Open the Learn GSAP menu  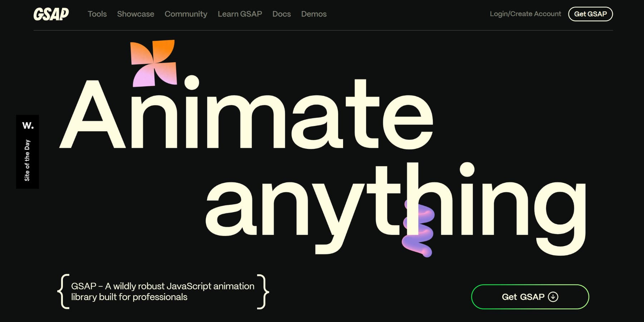[240, 14]
